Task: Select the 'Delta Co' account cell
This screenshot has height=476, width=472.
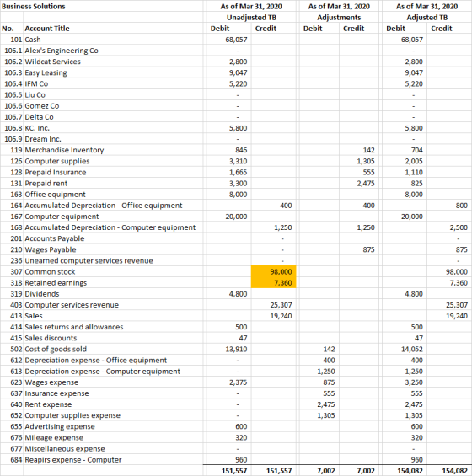Action: pos(39,117)
